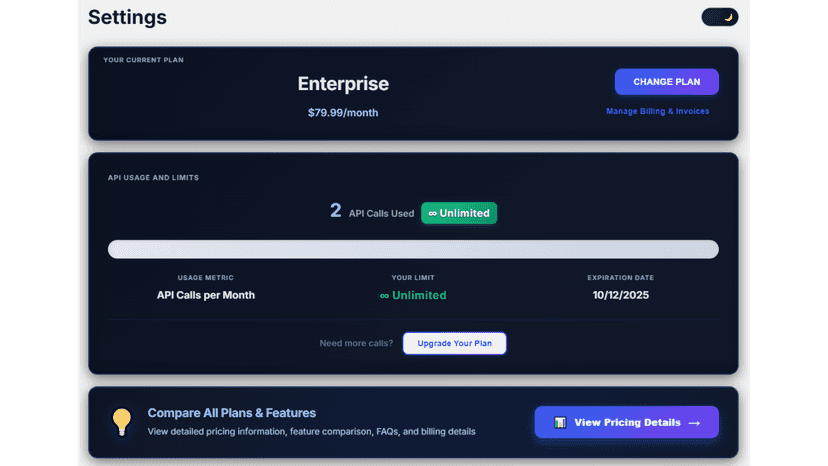Click the $79.99/month price text

click(x=343, y=113)
